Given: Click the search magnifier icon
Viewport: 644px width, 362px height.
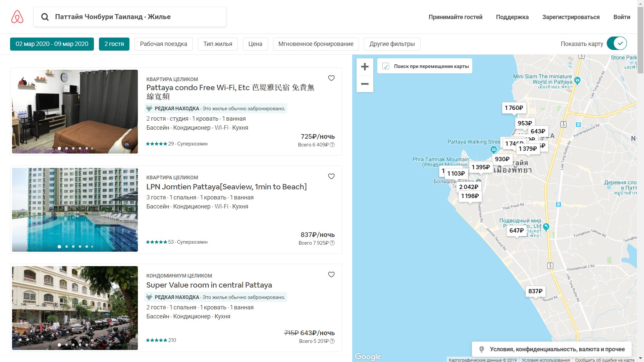Looking at the screenshot, I should click(x=45, y=17).
